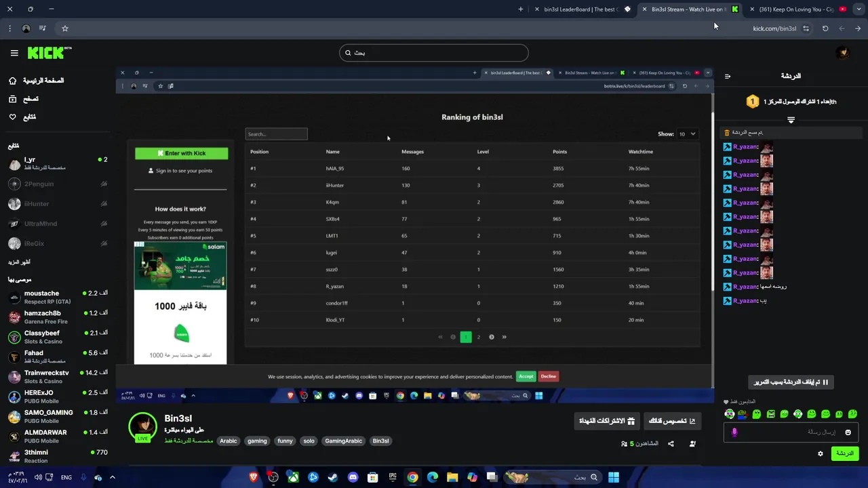The height and width of the screenshot is (488, 868).
Task: Open the moderator user icon under stream
Action: 692,444
